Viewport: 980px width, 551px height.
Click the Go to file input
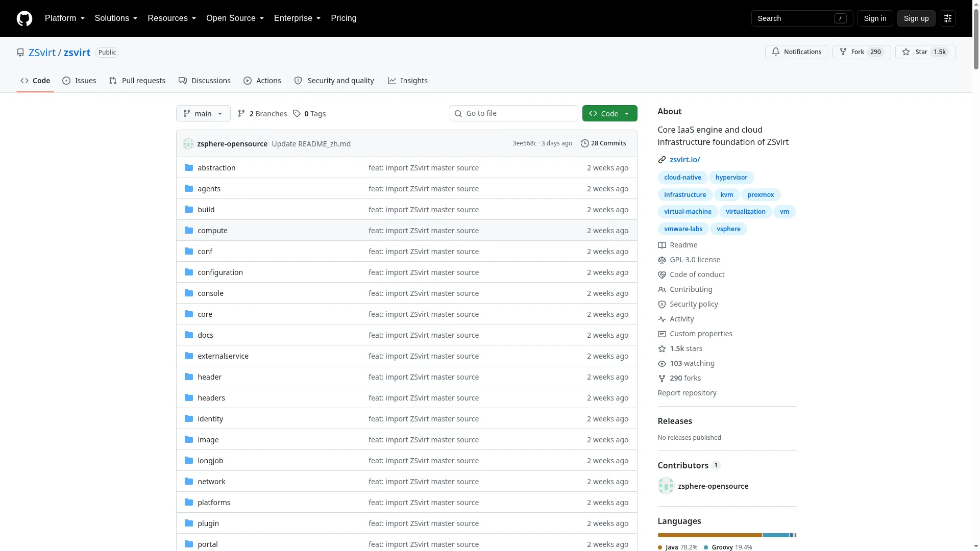(x=513, y=113)
